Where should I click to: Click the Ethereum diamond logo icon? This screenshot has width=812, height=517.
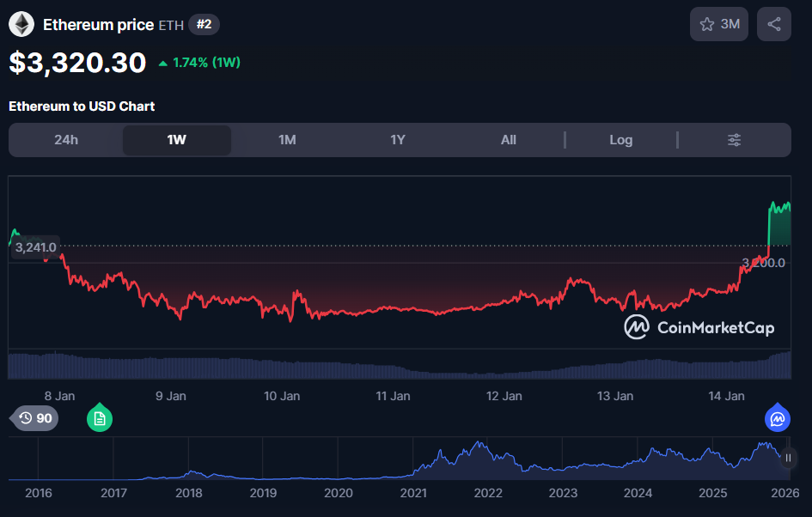coord(21,24)
